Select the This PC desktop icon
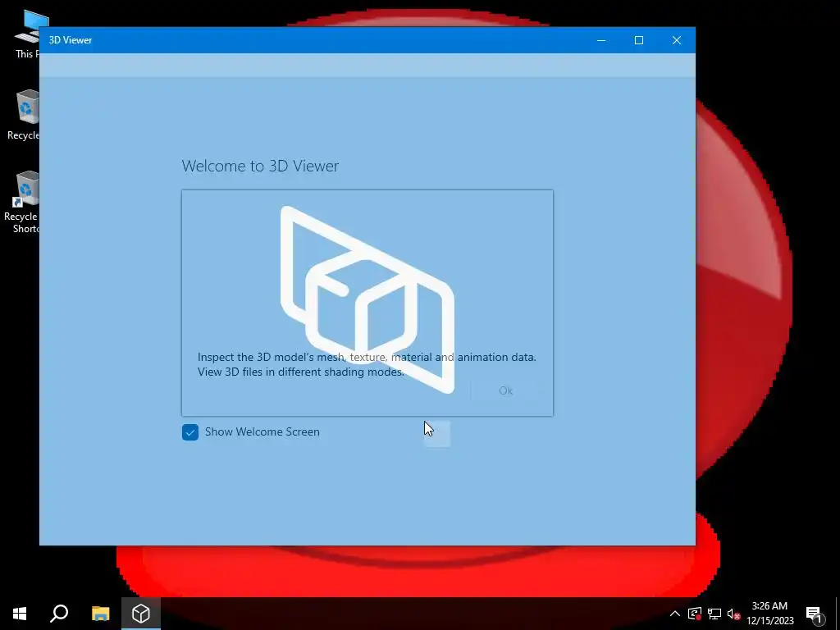The width and height of the screenshot is (840, 630). click(x=26, y=33)
